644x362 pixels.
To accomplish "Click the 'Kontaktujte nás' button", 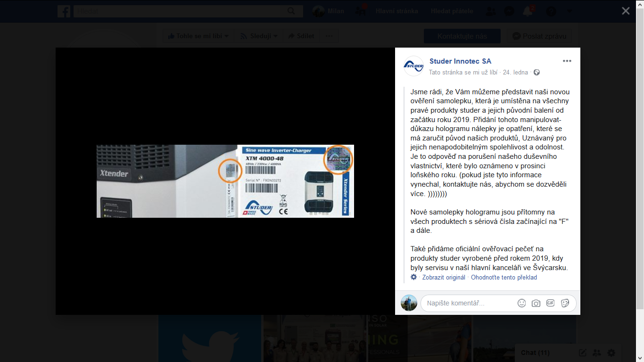I will [x=462, y=36].
